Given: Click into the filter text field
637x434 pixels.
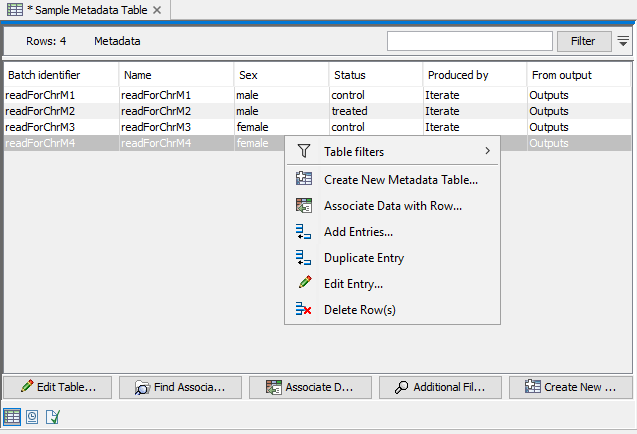Looking at the screenshot, I should (469, 41).
